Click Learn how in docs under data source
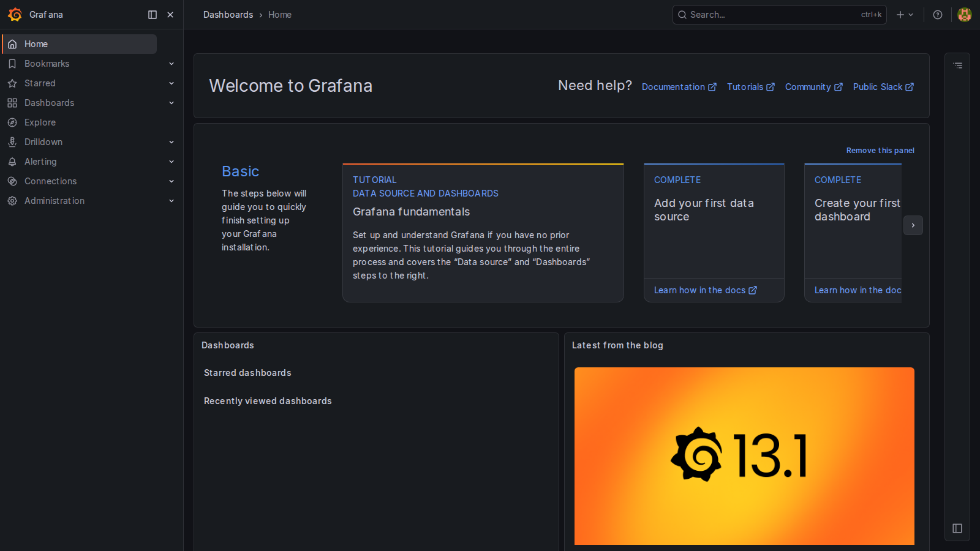This screenshot has width=980, height=551. click(706, 290)
